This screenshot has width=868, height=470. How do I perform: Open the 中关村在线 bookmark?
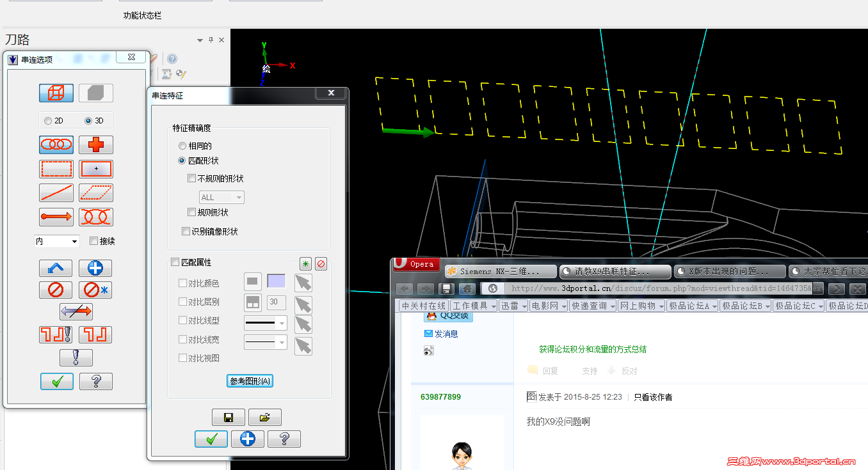[424, 306]
